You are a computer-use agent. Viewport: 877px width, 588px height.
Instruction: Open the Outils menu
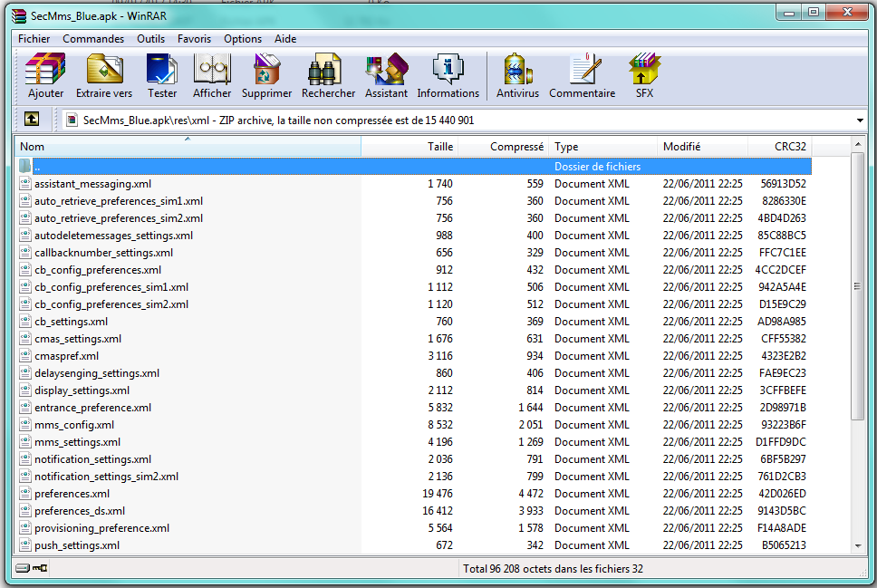click(151, 39)
